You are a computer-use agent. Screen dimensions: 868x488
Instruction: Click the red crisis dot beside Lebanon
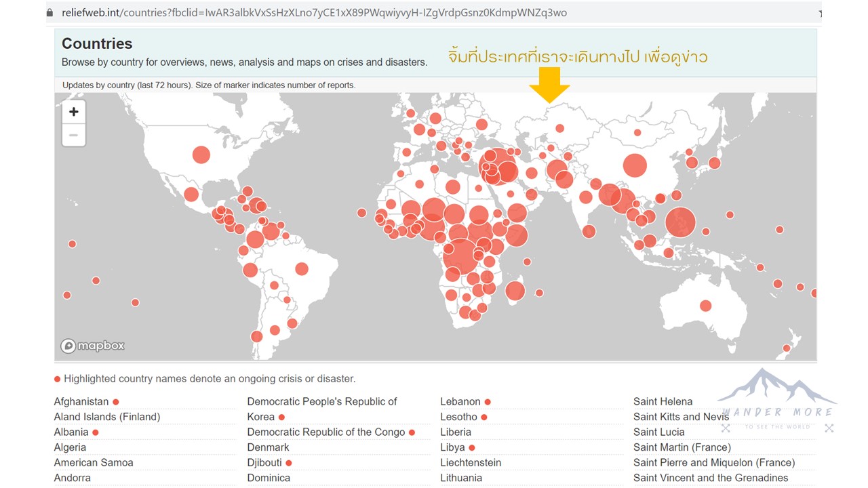click(488, 402)
